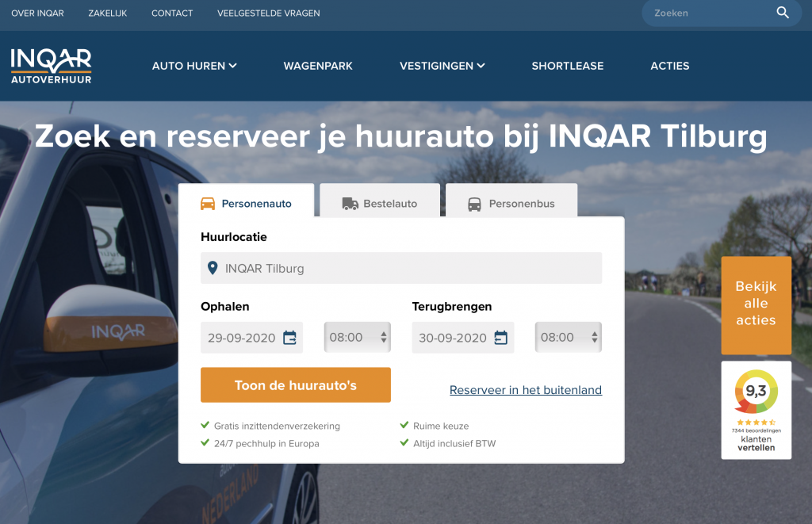Open the Vestigingen main menu

442,66
